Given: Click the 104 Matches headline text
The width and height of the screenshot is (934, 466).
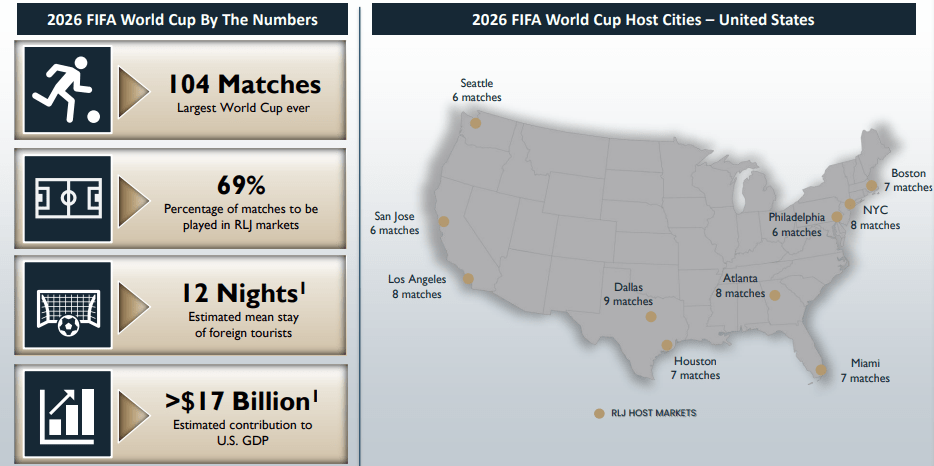Looking at the screenshot, I should (245, 84).
